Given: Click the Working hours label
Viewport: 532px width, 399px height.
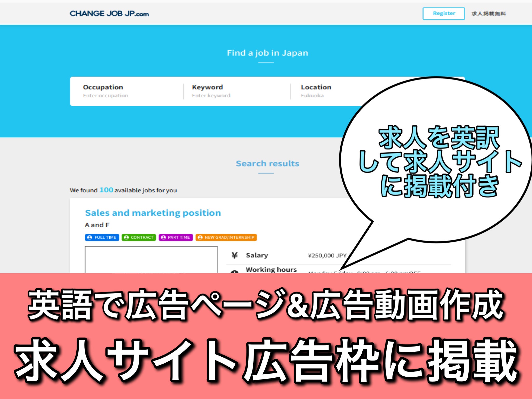Looking at the screenshot, I should tap(271, 270).
